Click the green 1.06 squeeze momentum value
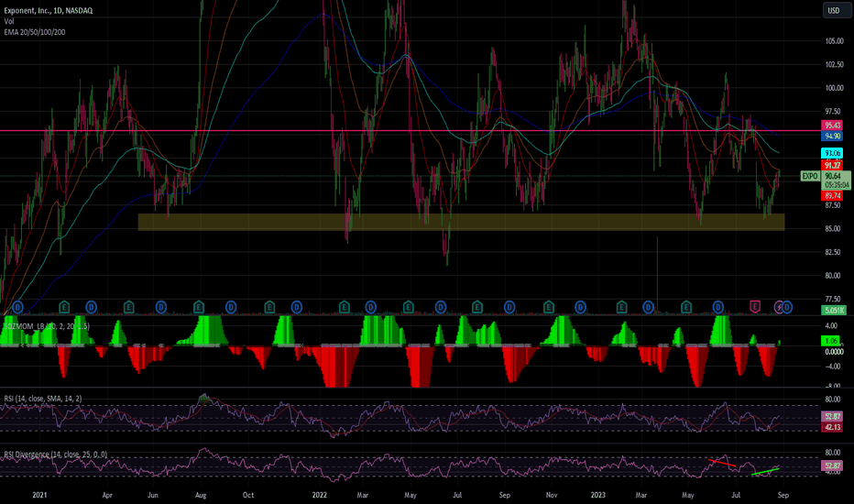This screenshot has height=504, width=854. click(x=832, y=341)
